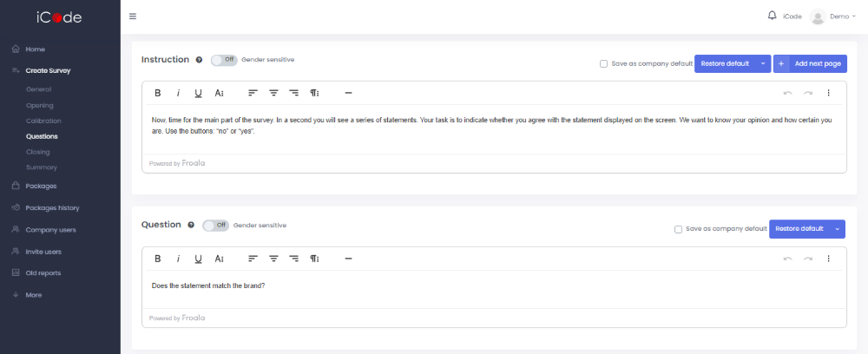The image size is (868, 354).
Task: Toggle Gender sensitive switch for Question
Action: click(x=216, y=225)
